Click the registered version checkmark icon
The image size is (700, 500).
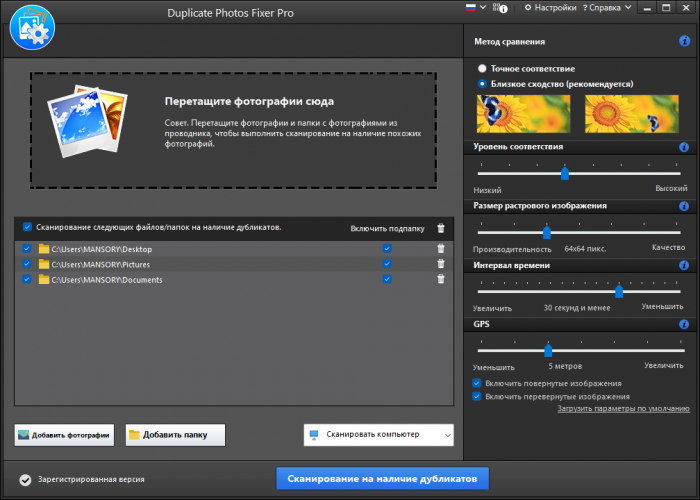tap(25, 479)
